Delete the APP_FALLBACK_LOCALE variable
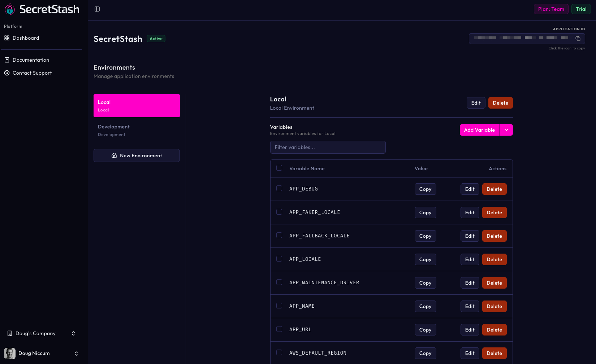596x364 pixels. (x=494, y=236)
